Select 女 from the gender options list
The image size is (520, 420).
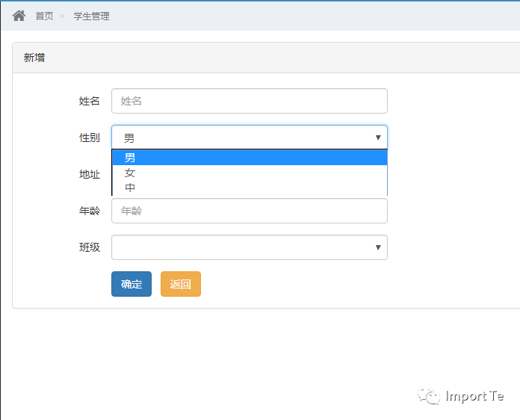tap(250, 173)
